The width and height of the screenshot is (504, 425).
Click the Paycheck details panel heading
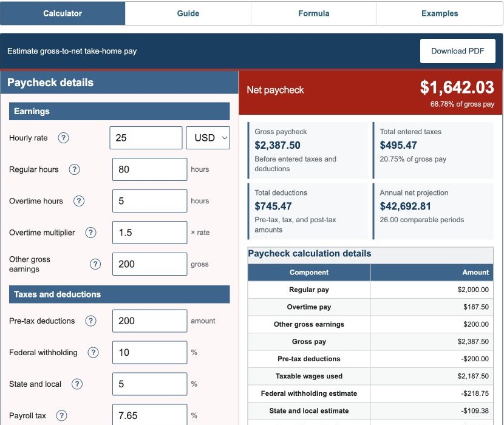pyautogui.click(x=50, y=83)
